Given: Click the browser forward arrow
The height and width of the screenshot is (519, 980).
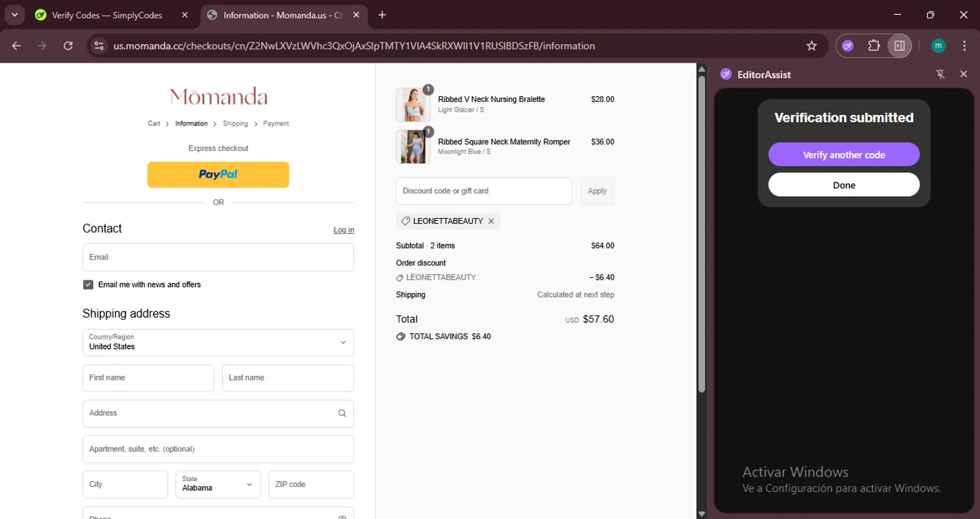Looking at the screenshot, I should point(42,46).
